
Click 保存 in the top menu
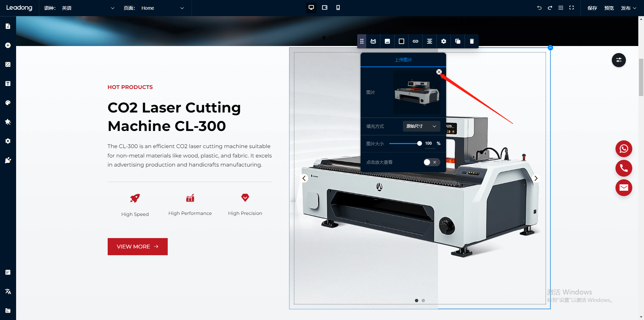(592, 8)
